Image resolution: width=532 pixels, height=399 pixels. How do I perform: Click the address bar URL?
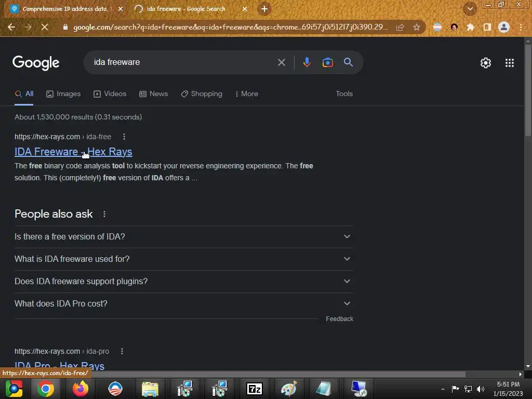click(x=230, y=27)
